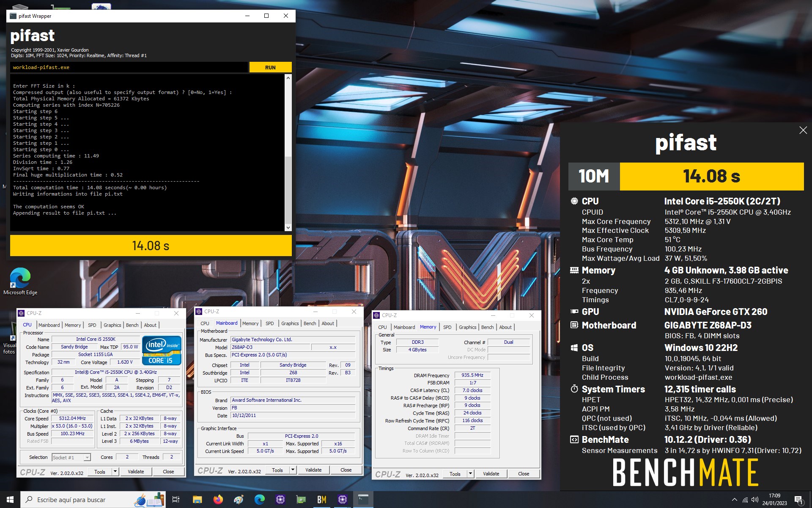Open the Graphics tab in the right CPU-Z window
Screen dimensions: 812x508
point(468,327)
